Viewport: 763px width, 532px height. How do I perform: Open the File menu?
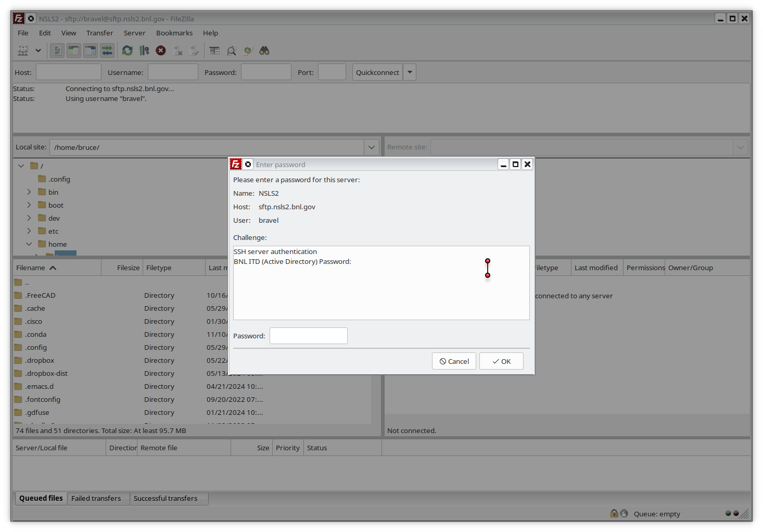[23, 33]
